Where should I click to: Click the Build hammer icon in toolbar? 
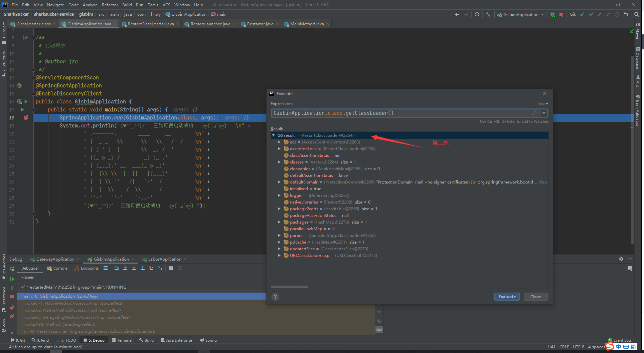point(488,14)
